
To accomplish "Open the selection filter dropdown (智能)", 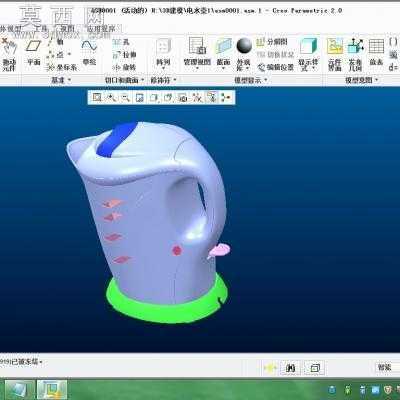I will (x=387, y=368).
